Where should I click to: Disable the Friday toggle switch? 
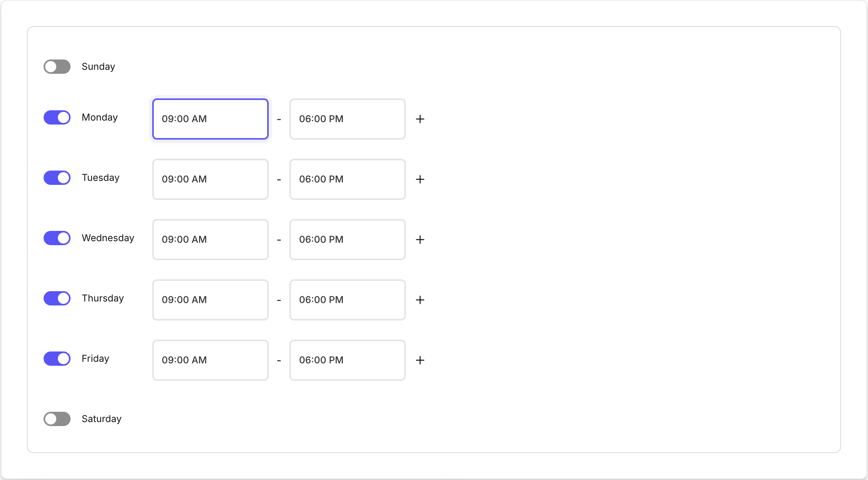pos(57,359)
